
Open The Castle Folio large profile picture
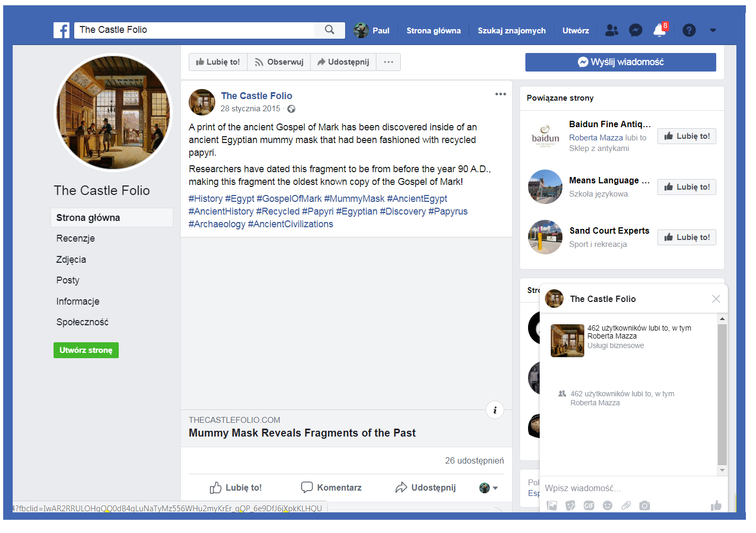pyautogui.click(x=113, y=113)
